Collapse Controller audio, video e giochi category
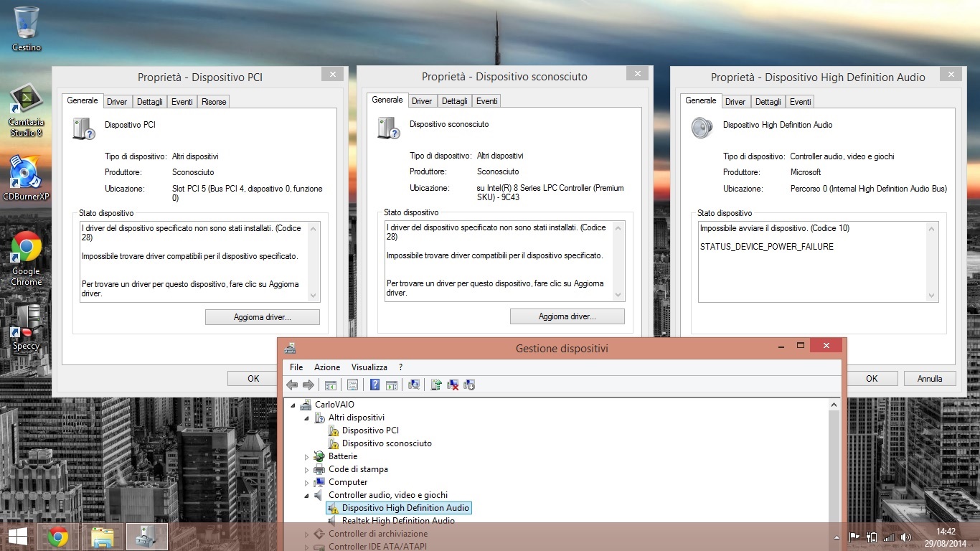This screenshot has width=980, height=551. point(306,495)
